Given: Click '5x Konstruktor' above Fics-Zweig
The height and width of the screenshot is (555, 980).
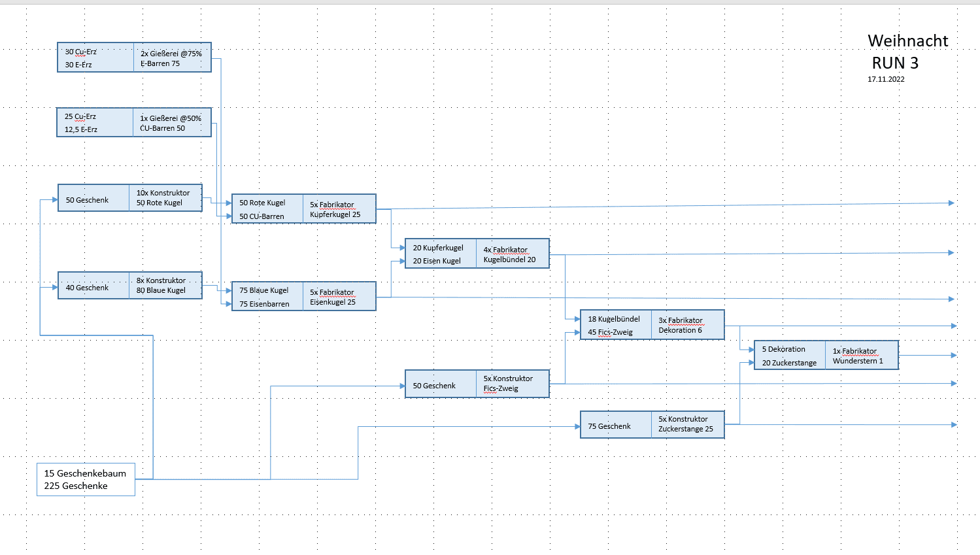Looking at the screenshot, I should (x=508, y=378).
